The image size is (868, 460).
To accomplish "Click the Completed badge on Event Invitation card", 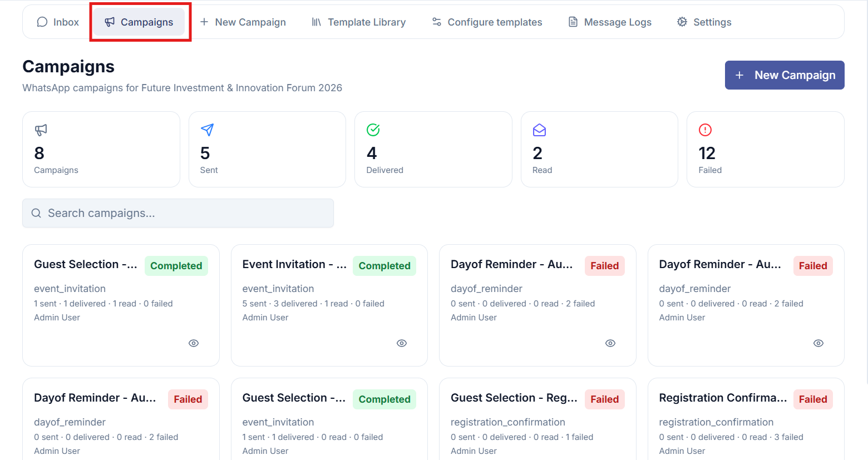I will click(x=384, y=266).
